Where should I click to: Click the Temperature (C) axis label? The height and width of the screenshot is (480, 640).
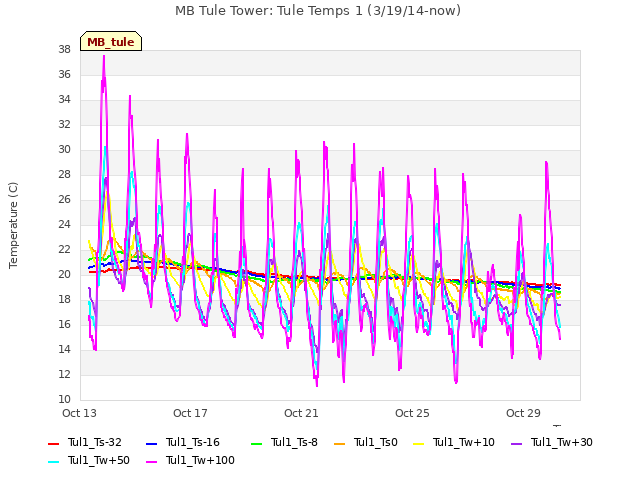coord(13,225)
